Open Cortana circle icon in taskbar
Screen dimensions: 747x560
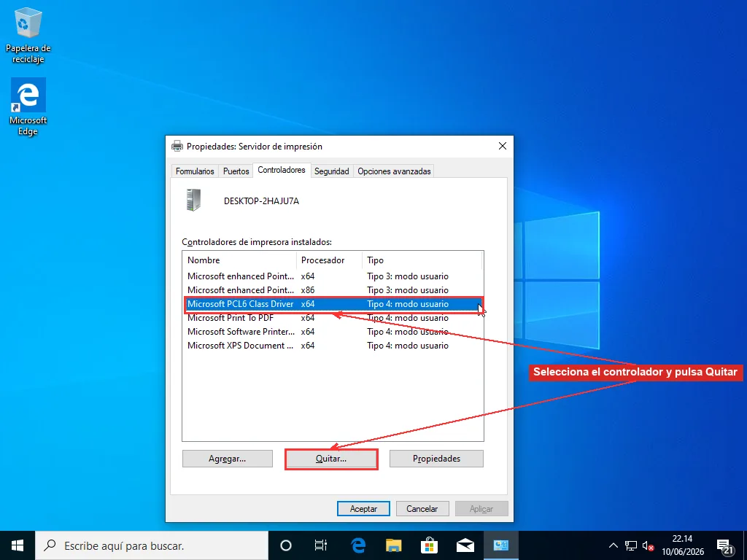[x=286, y=545]
